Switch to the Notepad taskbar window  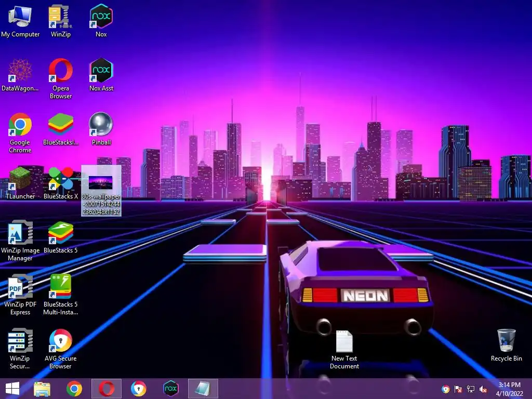(203, 389)
